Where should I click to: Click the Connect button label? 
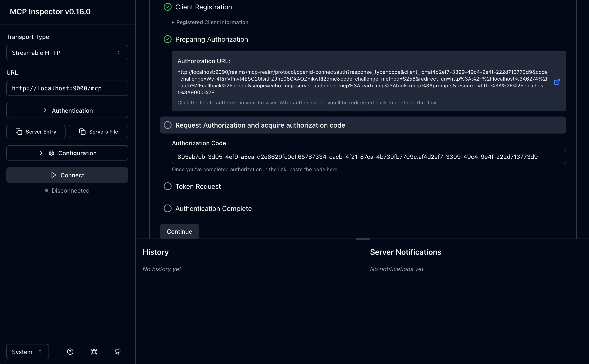click(x=72, y=175)
